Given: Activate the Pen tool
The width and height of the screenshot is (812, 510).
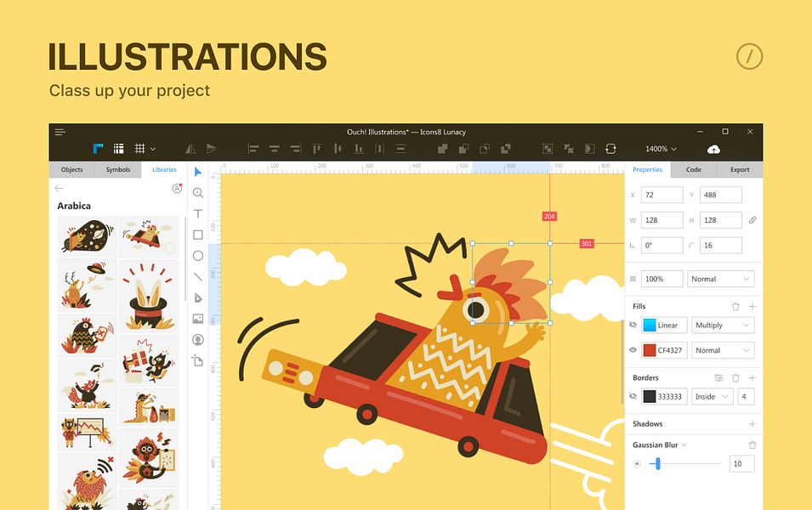Looking at the screenshot, I should (x=197, y=297).
